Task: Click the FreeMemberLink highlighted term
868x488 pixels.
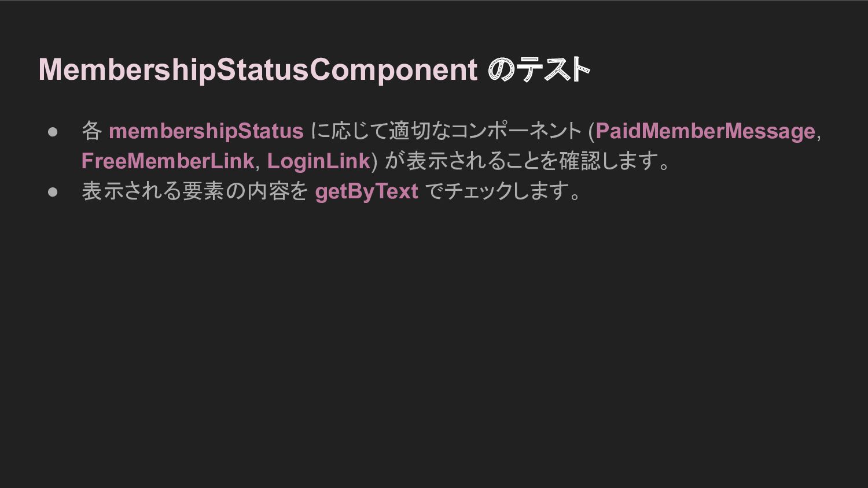Action: [x=168, y=161]
